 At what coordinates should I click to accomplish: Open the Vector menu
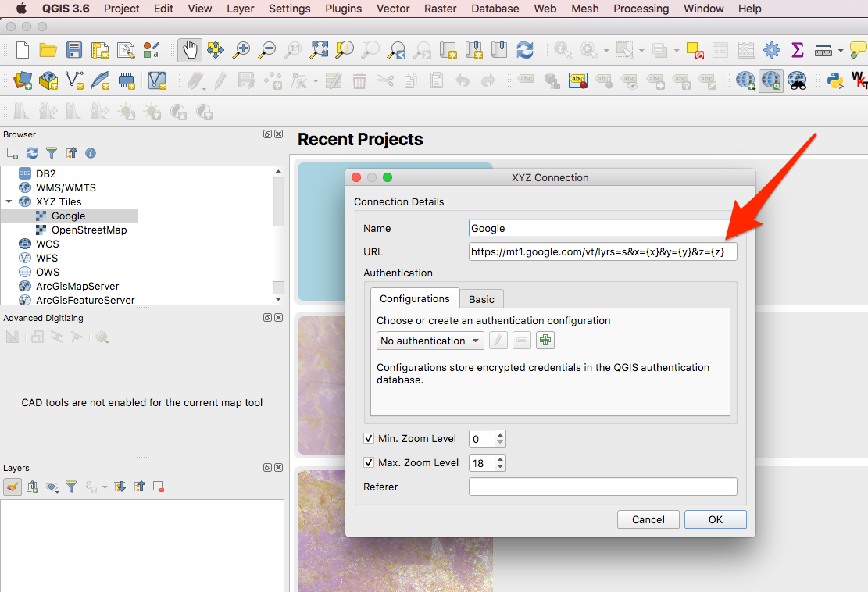(393, 9)
